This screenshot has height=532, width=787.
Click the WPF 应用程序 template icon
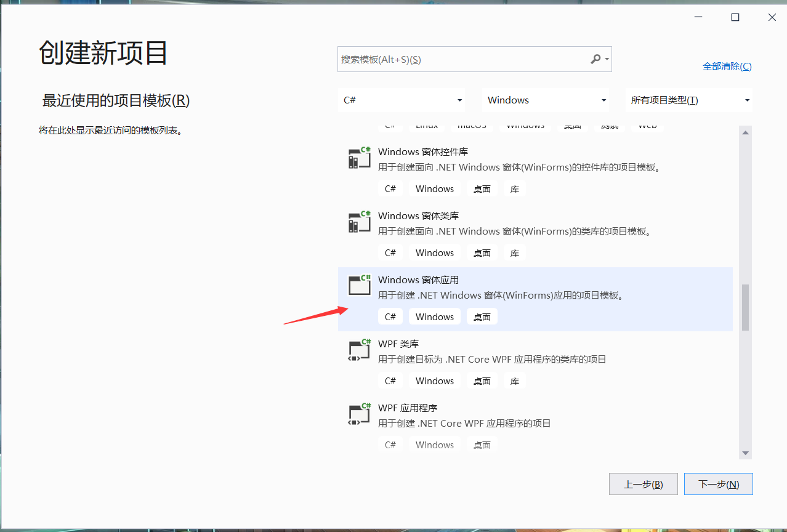pyautogui.click(x=359, y=413)
